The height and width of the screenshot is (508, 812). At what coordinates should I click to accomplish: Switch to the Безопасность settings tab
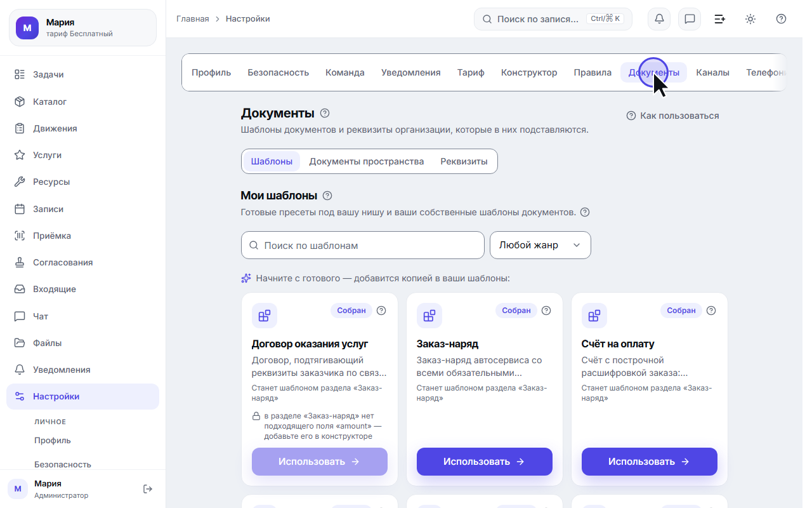278,72
